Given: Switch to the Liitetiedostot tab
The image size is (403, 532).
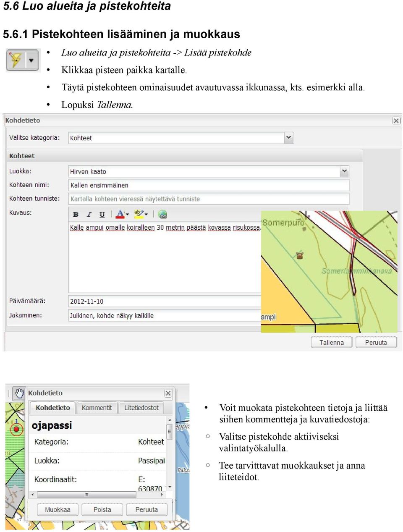Looking at the screenshot, I should pos(141,408).
